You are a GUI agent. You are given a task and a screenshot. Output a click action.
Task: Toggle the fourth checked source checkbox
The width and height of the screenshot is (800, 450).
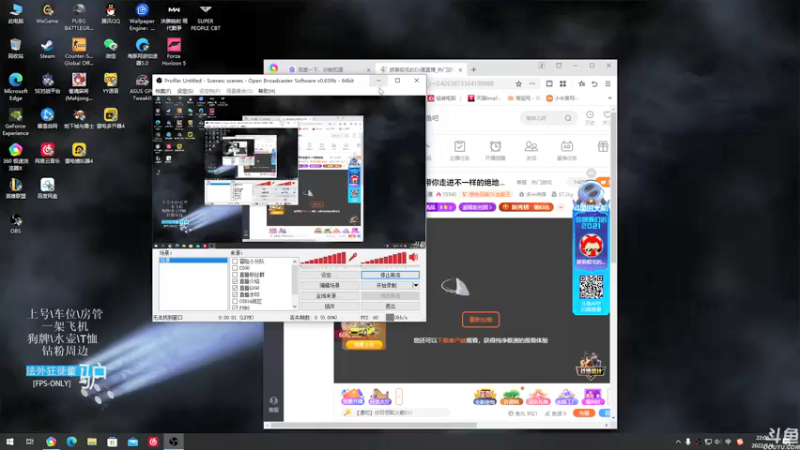coord(235,281)
